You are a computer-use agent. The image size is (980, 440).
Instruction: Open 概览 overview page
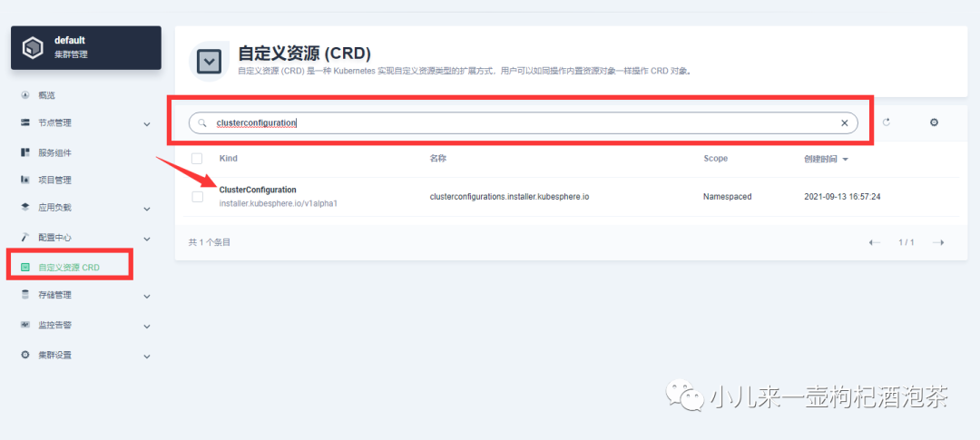pos(46,95)
